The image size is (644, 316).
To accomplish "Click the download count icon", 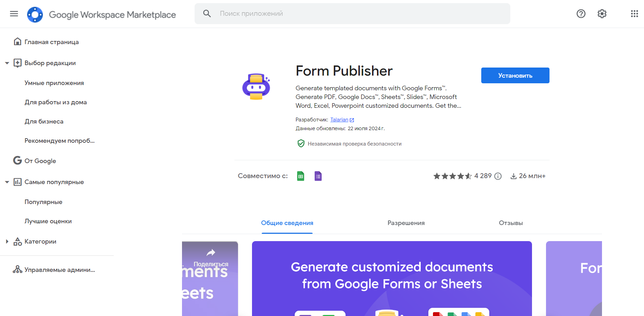I will (x=513, y=176).
